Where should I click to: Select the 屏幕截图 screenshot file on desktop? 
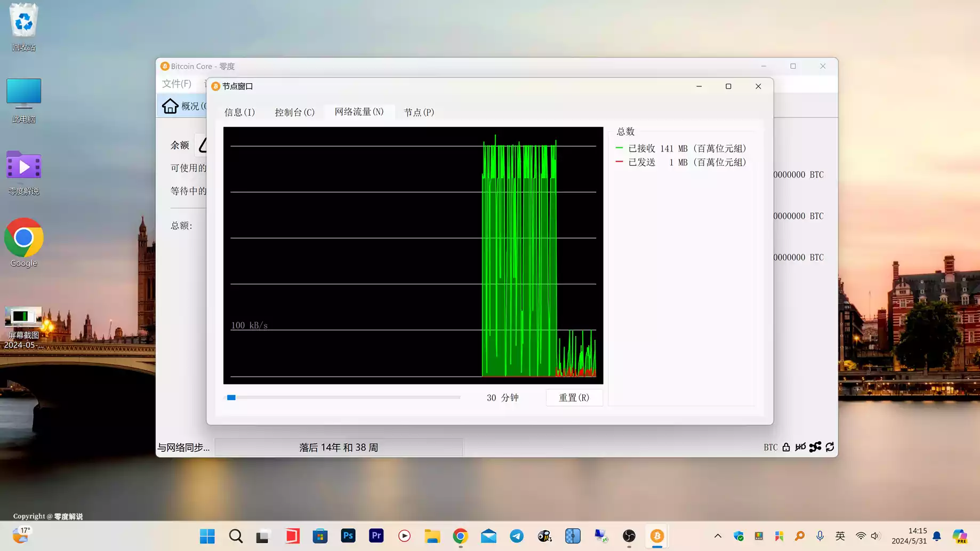pos(23,328)
